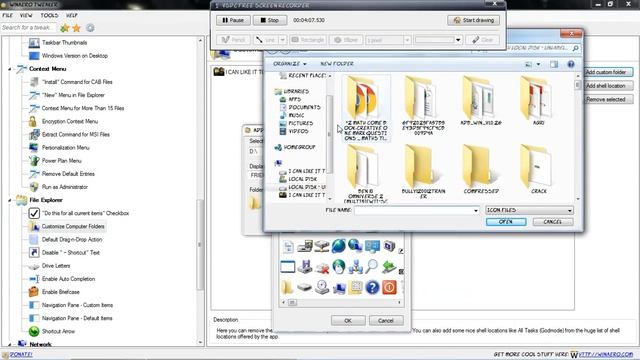Click the Power Plan Menu icon

pos(34,160)
